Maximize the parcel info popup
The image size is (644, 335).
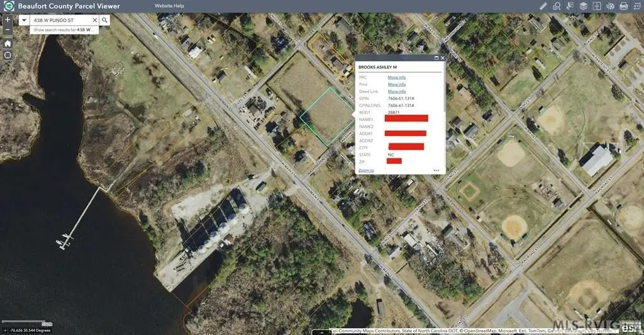pyautogui.click(x=436, y=58)
